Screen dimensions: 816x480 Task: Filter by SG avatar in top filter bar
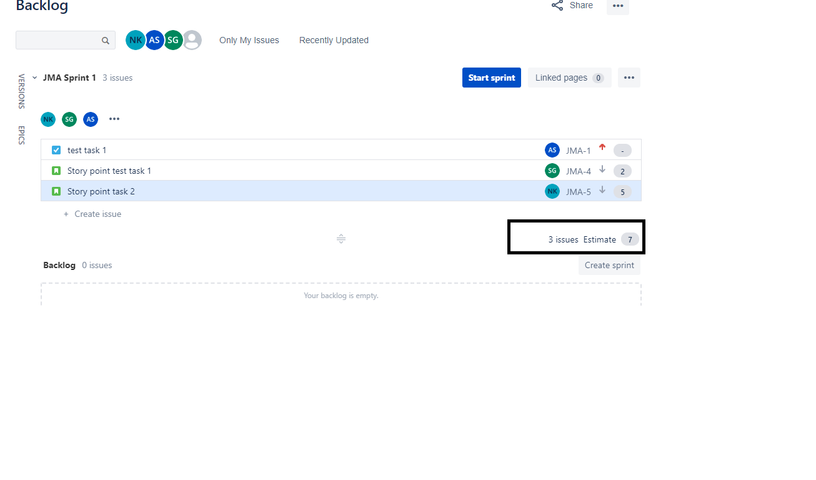[x=173, y=40]
